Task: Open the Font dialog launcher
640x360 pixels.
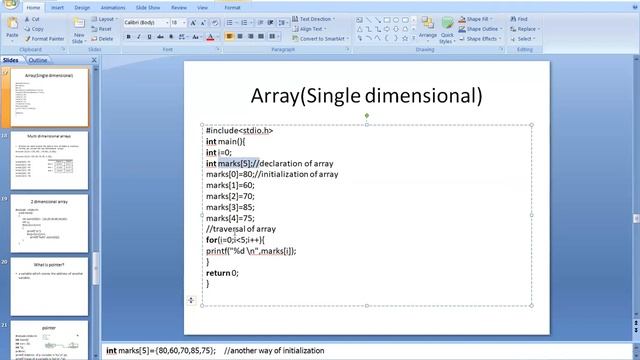Action: point(218,49)
